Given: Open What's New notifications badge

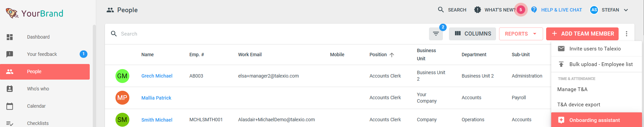Looking at the screenshot, I should click(521, 10).
